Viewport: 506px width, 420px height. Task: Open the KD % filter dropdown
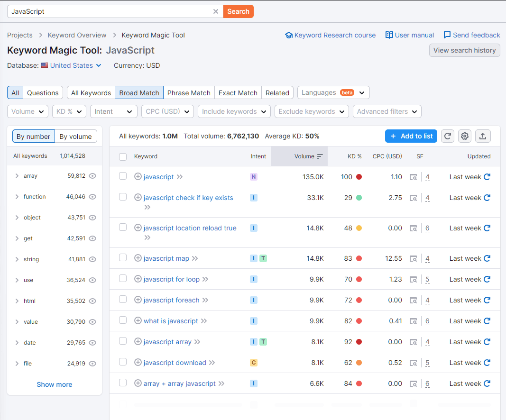(69, 111)
